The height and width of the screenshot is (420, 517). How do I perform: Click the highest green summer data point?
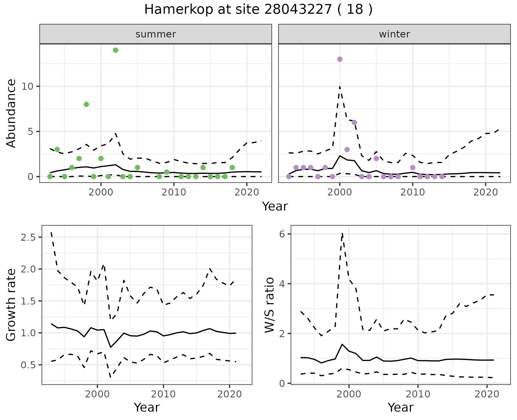pos(116,50)
